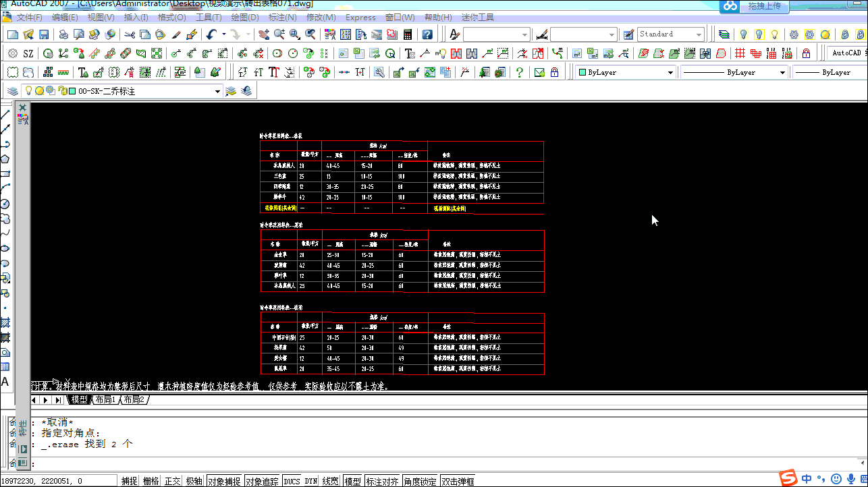Open the calculator tool

(408, 34)
